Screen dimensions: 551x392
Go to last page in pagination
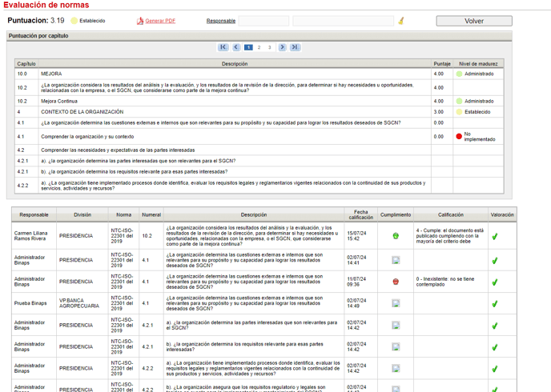pyautogui.click(x=296, y=47)
